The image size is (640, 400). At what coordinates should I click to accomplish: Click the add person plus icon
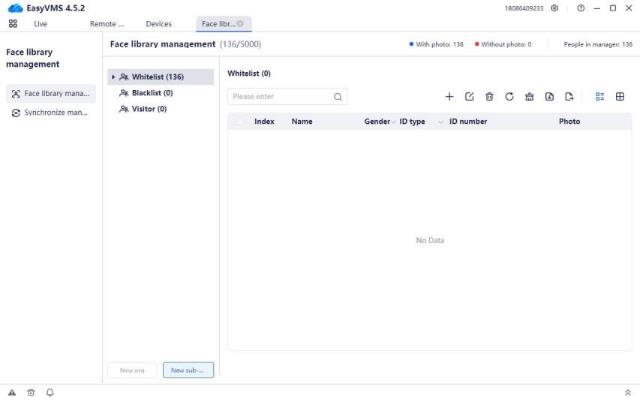point(449,97)
